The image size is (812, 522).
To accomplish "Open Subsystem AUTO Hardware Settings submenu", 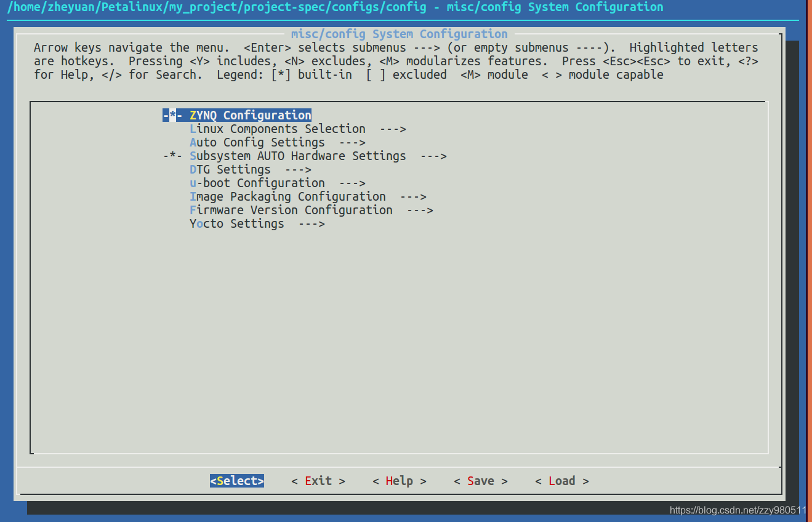I will [x=305, y=156].
